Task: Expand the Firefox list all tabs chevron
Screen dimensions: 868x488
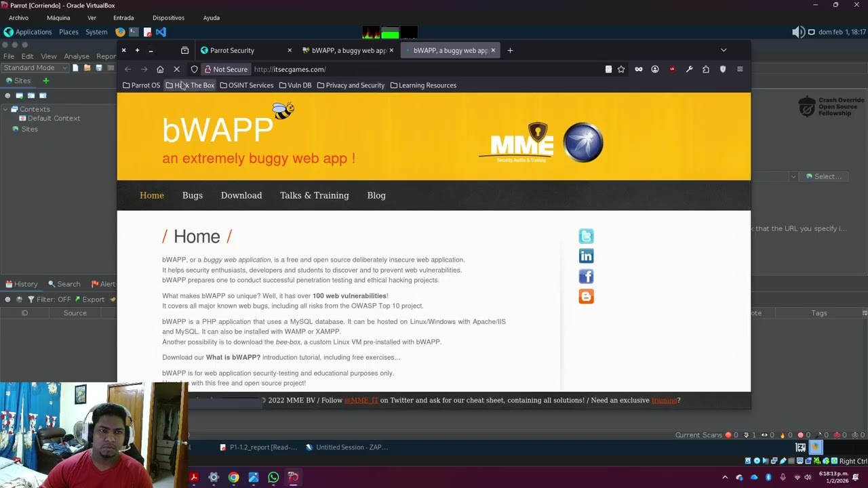Action: tap(724, 50)
